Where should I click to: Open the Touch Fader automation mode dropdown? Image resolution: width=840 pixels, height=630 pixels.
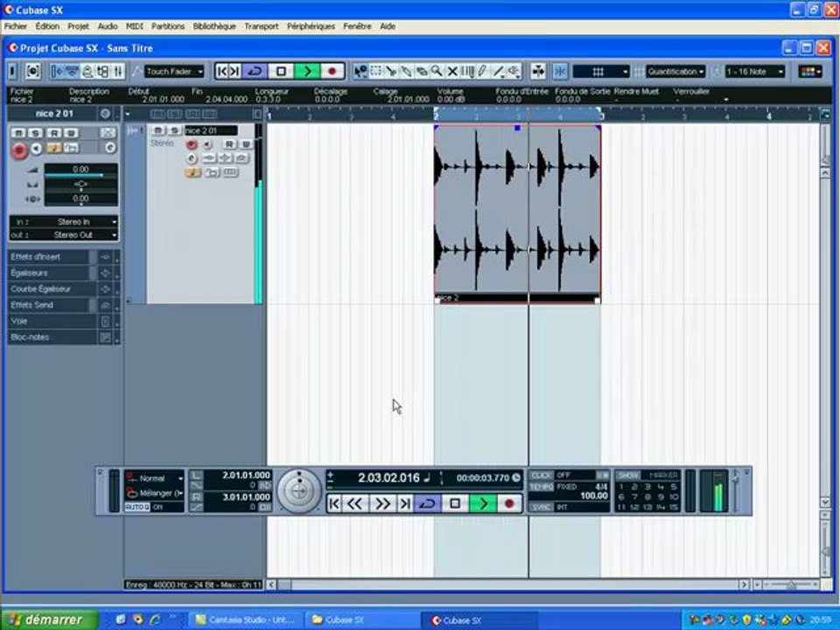[174, 71]
